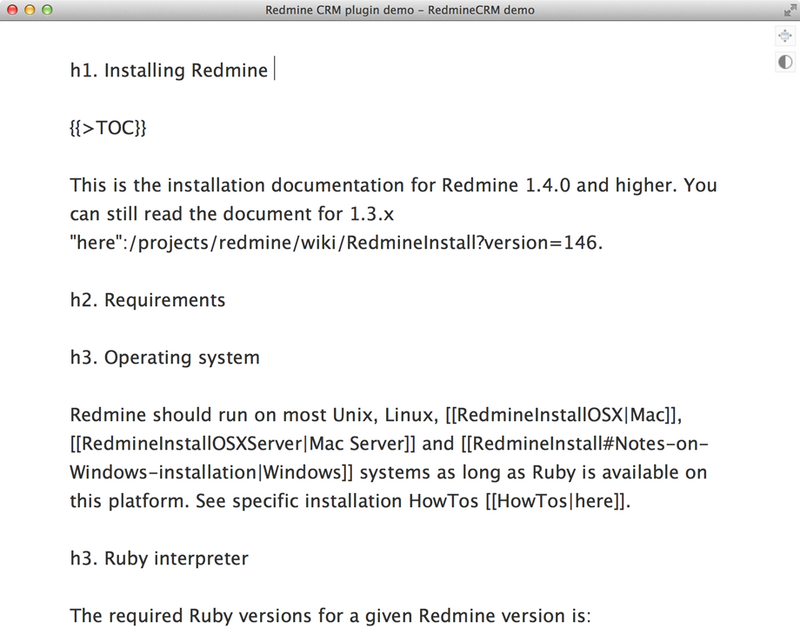The width and height of the screenshot is (800, 635).
Task: Select the centering arrows editor control
Action: [x=786, y=36]
